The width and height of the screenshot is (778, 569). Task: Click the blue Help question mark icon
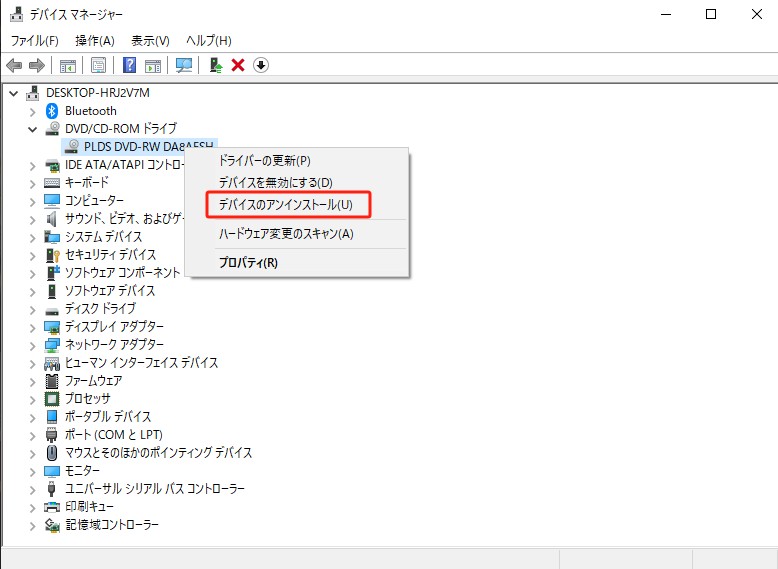coord(129,65)
